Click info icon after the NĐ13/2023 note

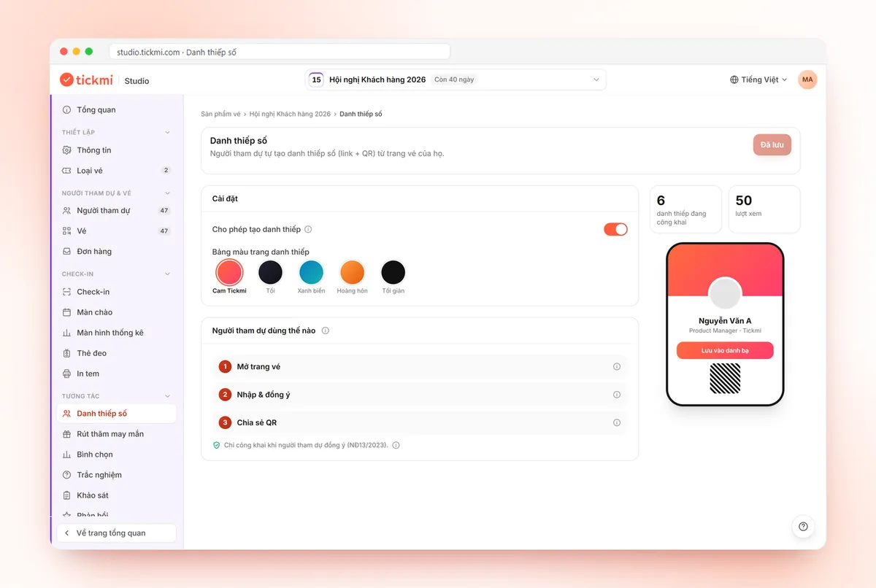coord(396,445)
